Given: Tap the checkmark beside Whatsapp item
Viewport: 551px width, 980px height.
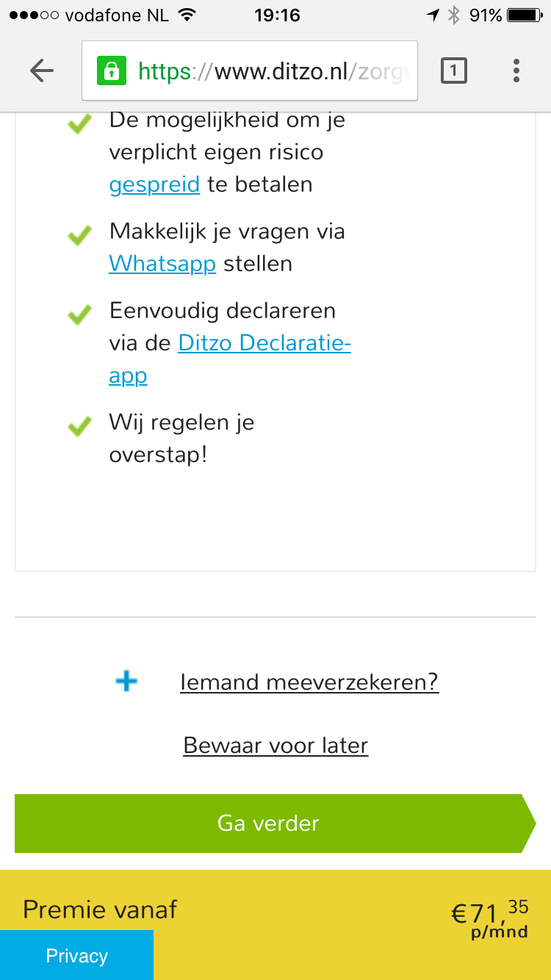Looking at the screenshot, I should tap(79, 236).
